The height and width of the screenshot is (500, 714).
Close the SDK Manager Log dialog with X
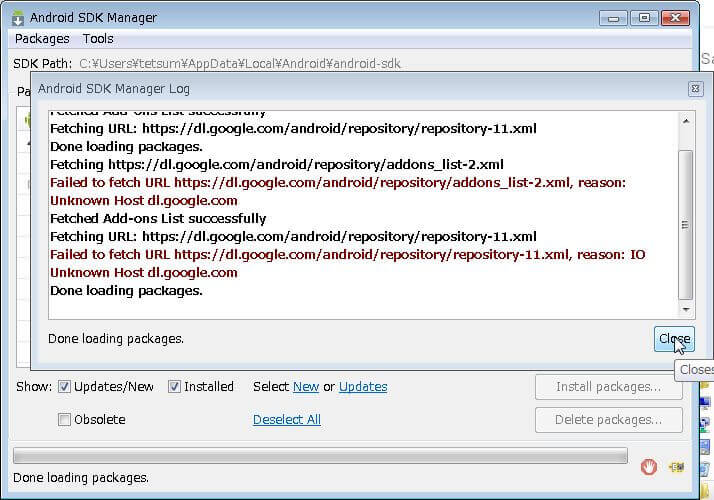pos(695,89)
